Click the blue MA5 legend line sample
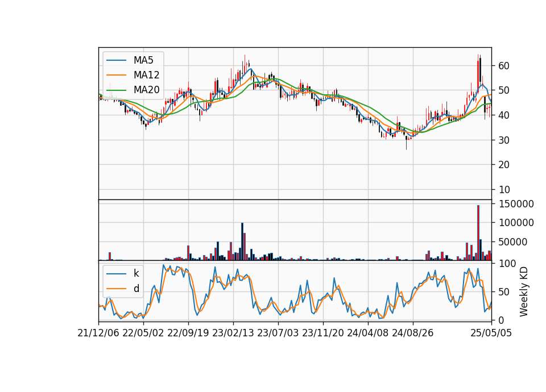 coord(116,61)
